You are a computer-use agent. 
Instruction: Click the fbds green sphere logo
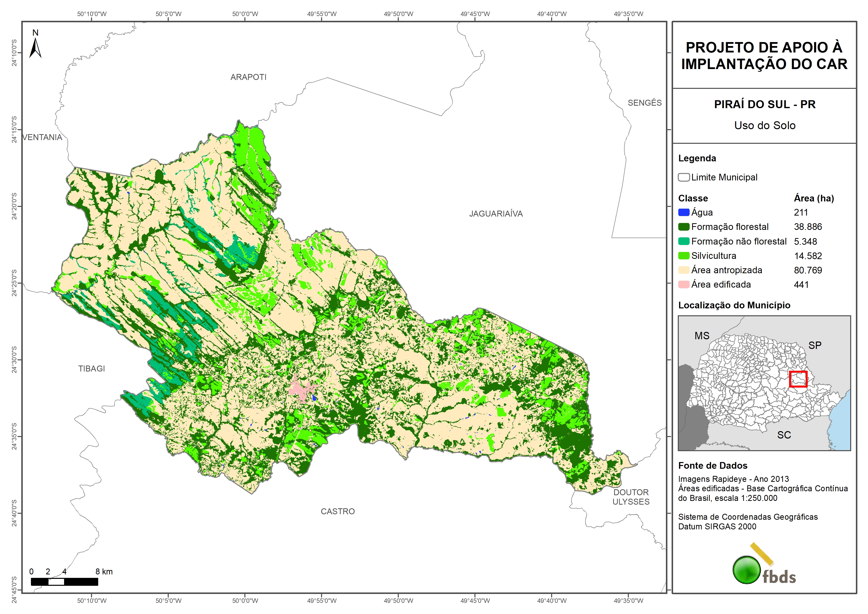tap(746, 570)
